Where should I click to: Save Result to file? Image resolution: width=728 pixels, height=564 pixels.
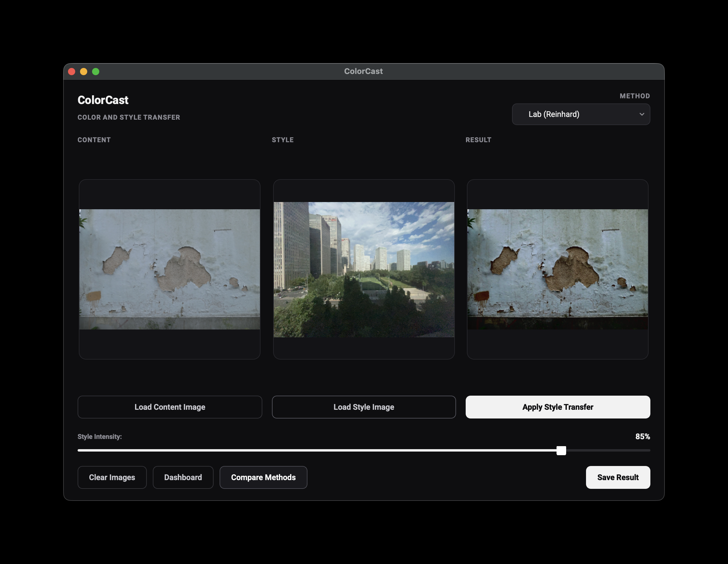(x=618, y=477)
